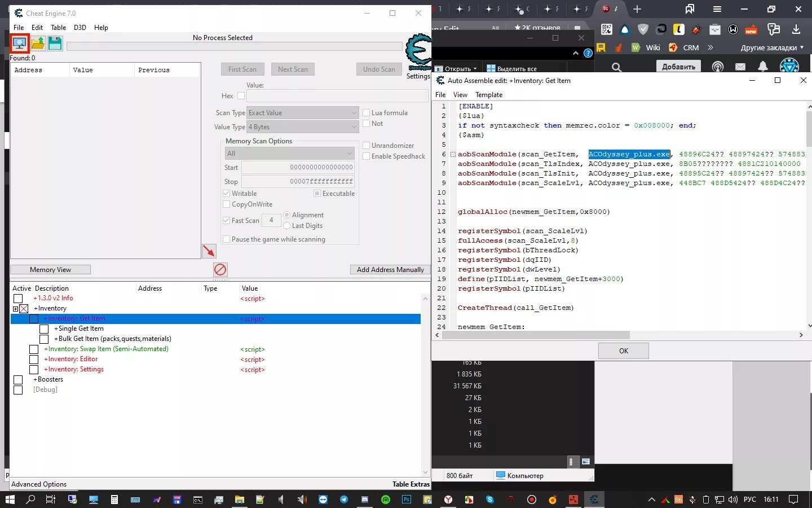Show more bookmarks with double chevron
The height and width of the screenshot is (508, 812).
click(710, 48)
